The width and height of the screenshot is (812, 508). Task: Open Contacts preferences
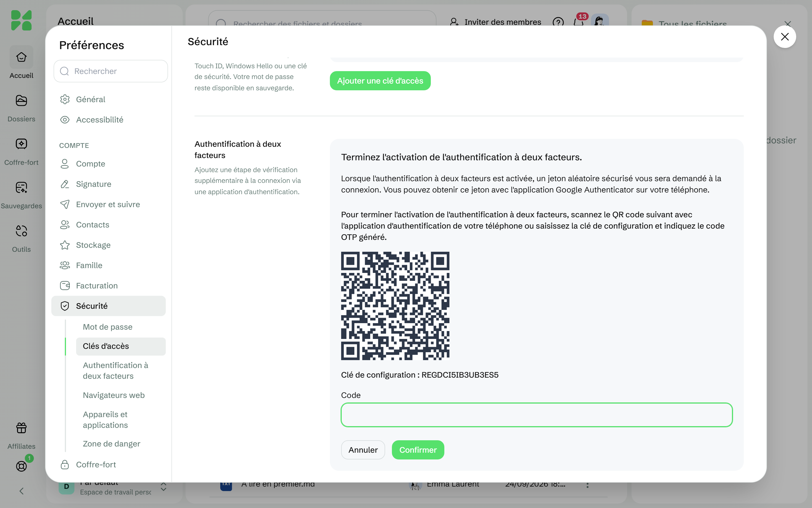coord(108,225)
